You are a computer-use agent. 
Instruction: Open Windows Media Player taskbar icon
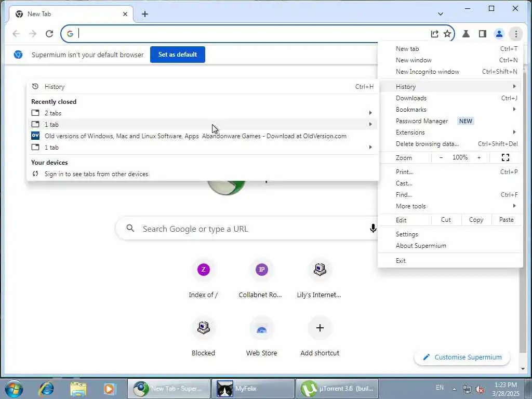pos(110,389)
